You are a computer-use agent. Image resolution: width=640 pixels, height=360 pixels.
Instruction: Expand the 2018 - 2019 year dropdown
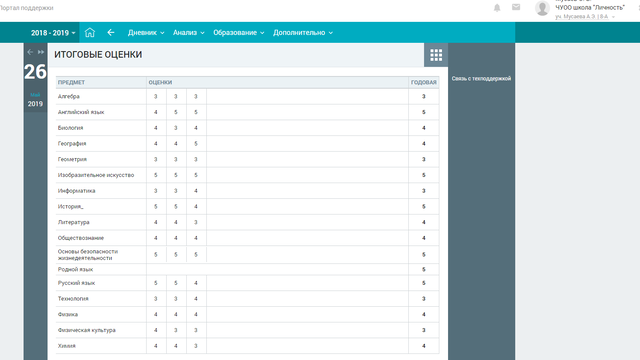point(53,33)
